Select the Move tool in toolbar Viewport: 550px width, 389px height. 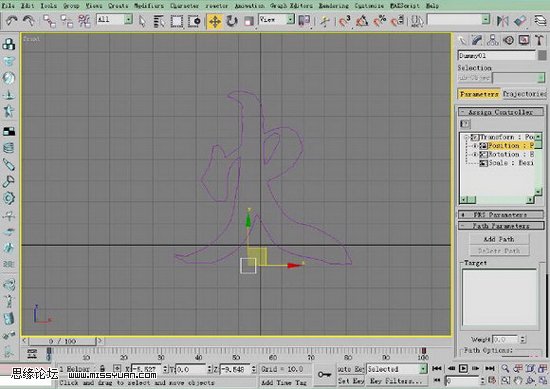[x=215, y=21]
